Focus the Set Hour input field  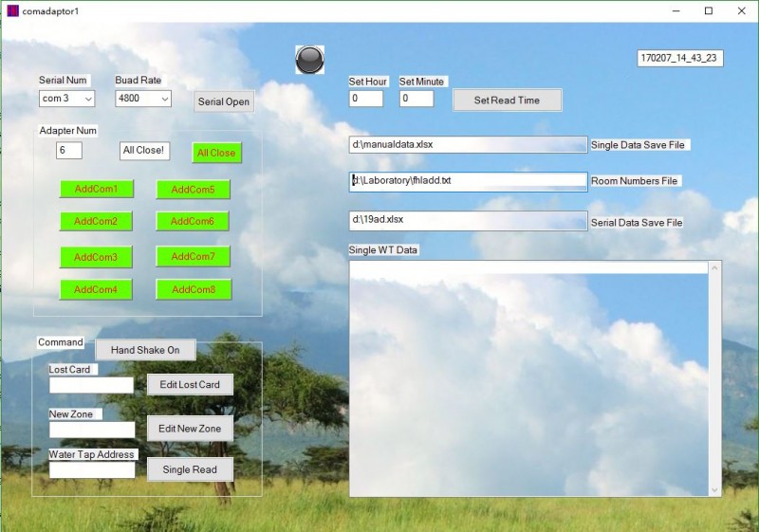coord(366,99)
